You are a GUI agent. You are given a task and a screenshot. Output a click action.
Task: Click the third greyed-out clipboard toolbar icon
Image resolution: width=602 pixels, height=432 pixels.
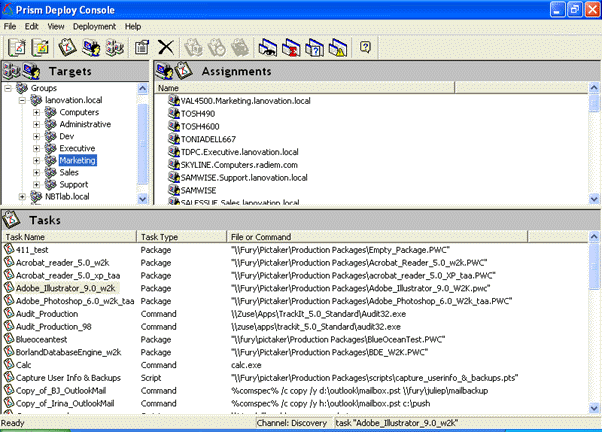(x=240, y=48)
